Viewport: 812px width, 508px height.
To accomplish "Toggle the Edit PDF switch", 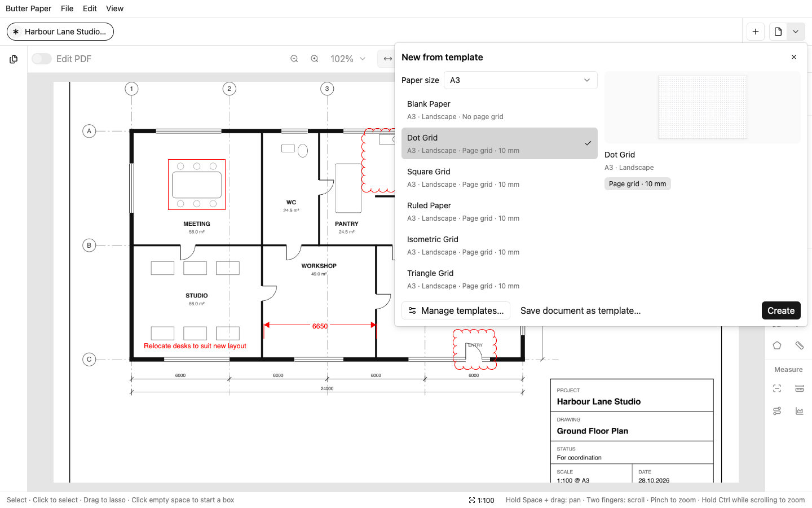I will (x=42, y=59).
